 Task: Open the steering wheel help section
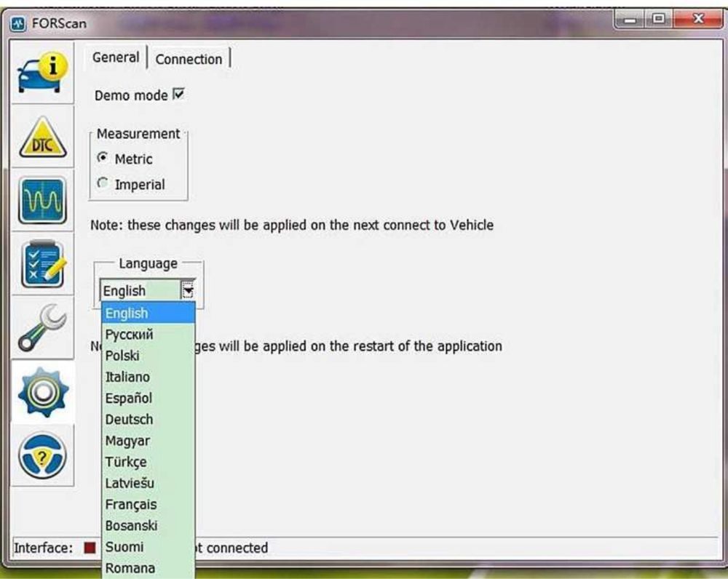click(x=42, y=455)
